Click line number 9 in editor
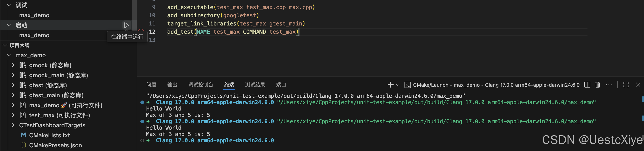 154,7
